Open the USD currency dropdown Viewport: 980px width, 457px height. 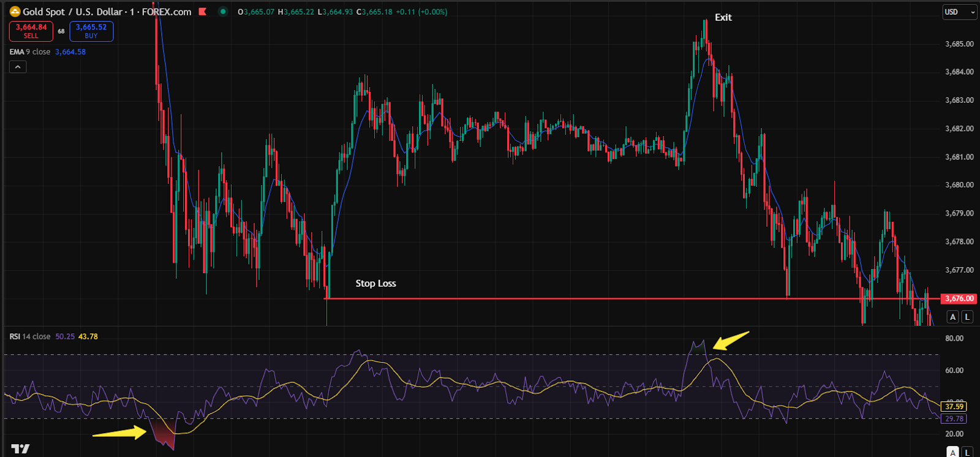pyautogui.click(x=959, y=12)
